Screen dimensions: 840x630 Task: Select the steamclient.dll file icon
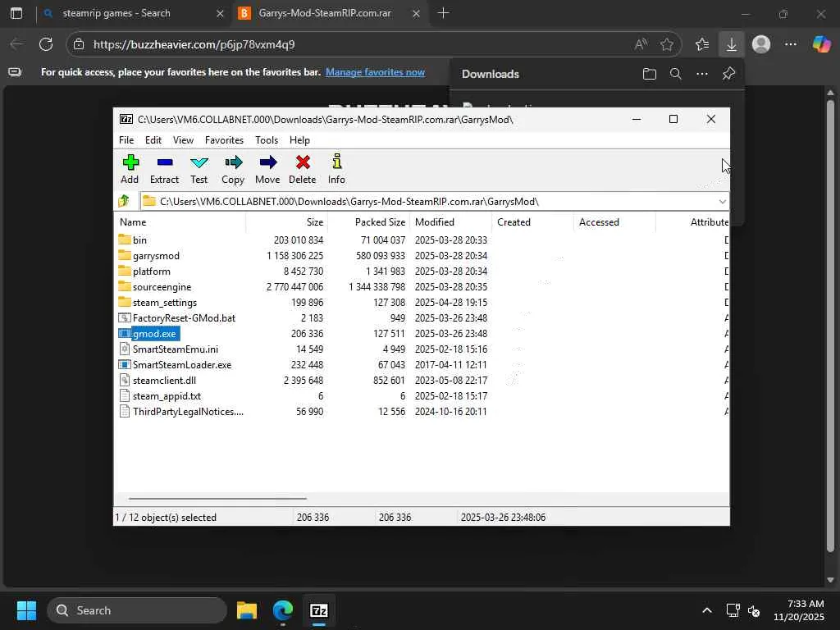point(125,380)
